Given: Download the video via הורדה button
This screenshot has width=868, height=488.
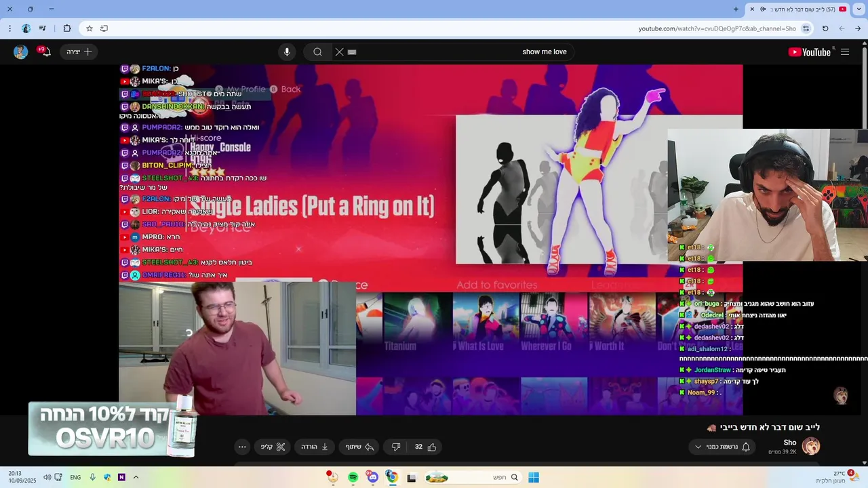Looking at the screenshot, I should [315, 447].
